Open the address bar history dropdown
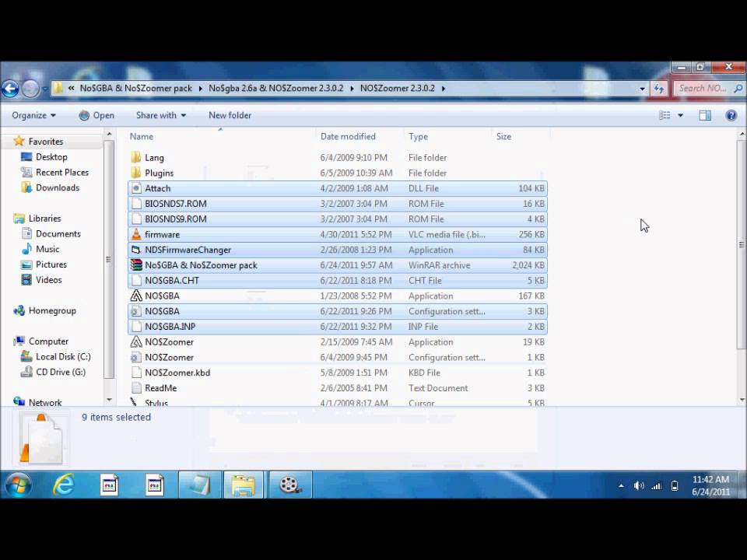This screenshot has width=747, height=560. (x=642, y=89)
